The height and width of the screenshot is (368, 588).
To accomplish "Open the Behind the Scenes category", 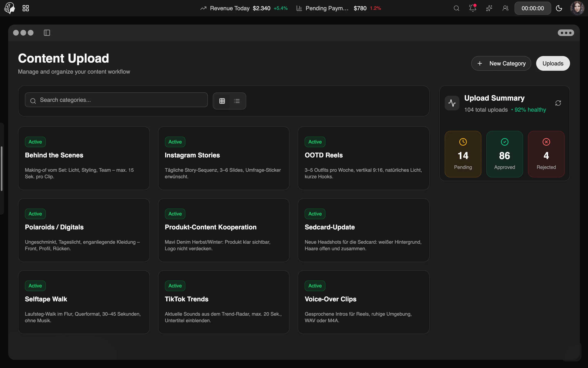I will coord(84,158).
